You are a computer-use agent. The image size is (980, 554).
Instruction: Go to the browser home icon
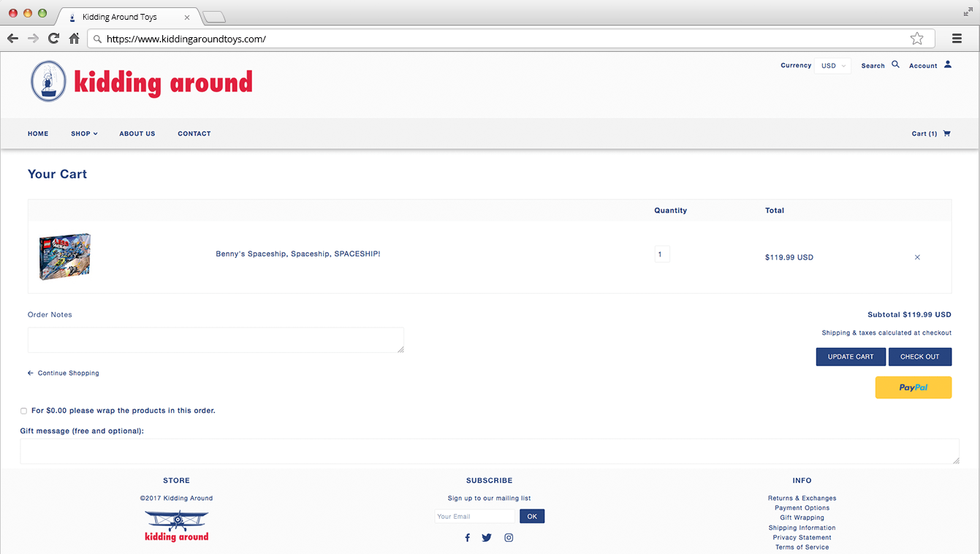tap(74, 39)
